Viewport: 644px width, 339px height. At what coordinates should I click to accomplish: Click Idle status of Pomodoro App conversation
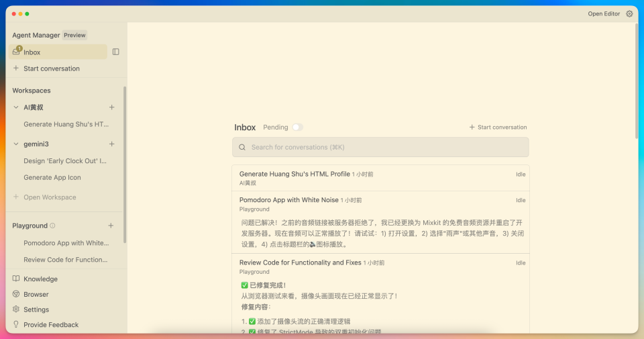pos(521,200)
